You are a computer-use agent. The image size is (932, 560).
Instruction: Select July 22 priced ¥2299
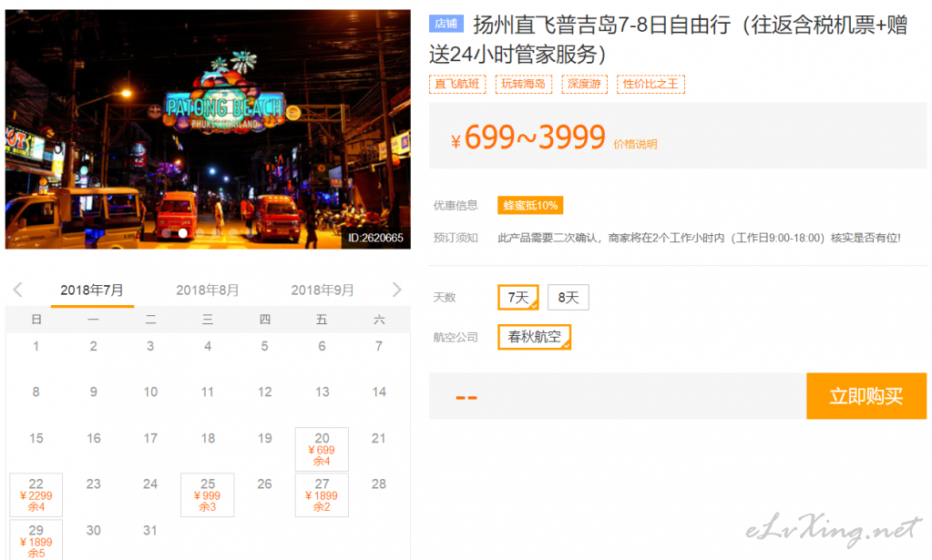[36, 494]
